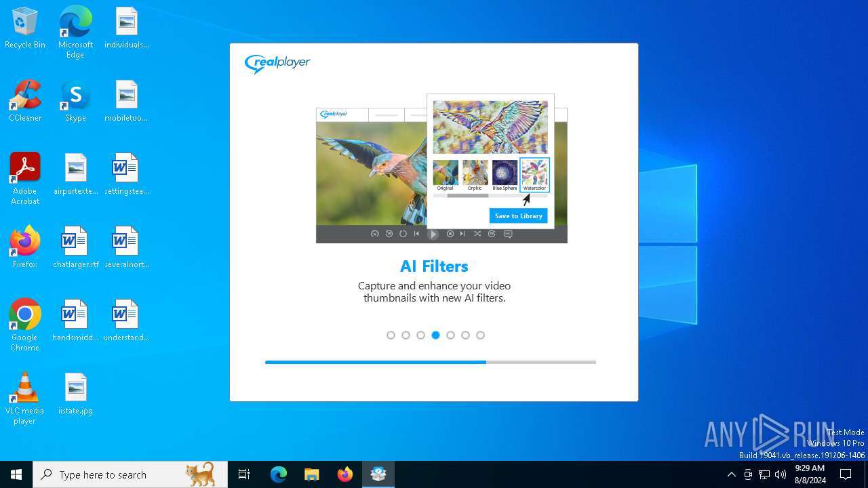Screen dimensions: 868x488
Task: Select the fourth (active) slide indicator dot
Action: (435, 335)
